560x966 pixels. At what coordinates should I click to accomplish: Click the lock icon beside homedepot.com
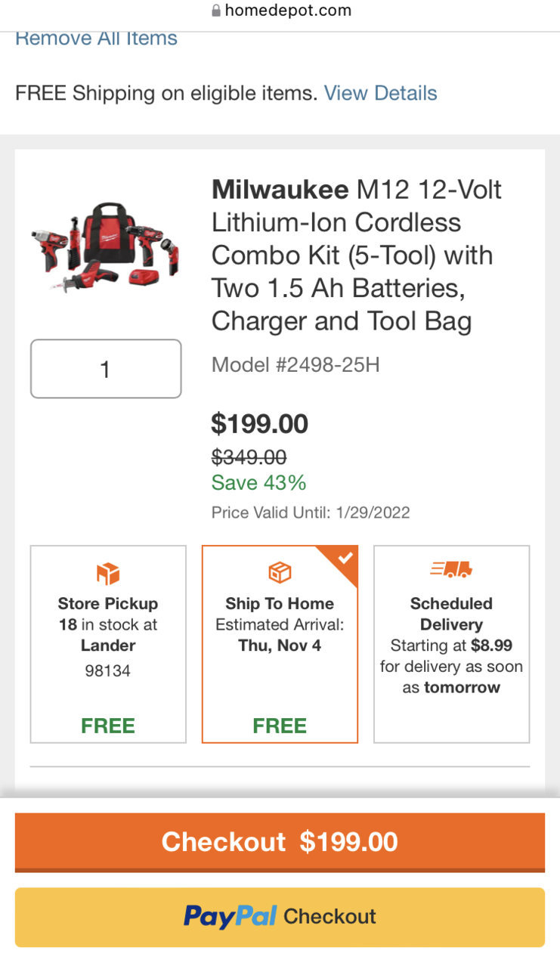tap(216, 11)
